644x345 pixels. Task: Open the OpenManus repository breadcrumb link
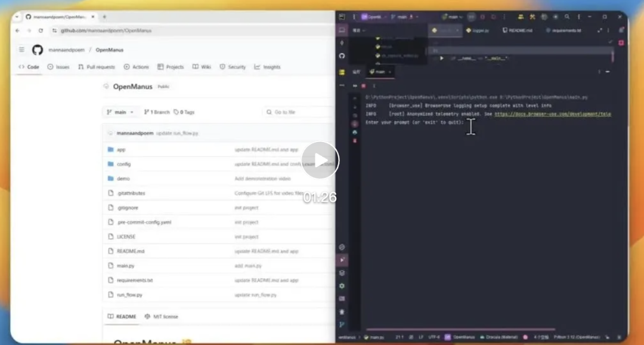point(109,50)
